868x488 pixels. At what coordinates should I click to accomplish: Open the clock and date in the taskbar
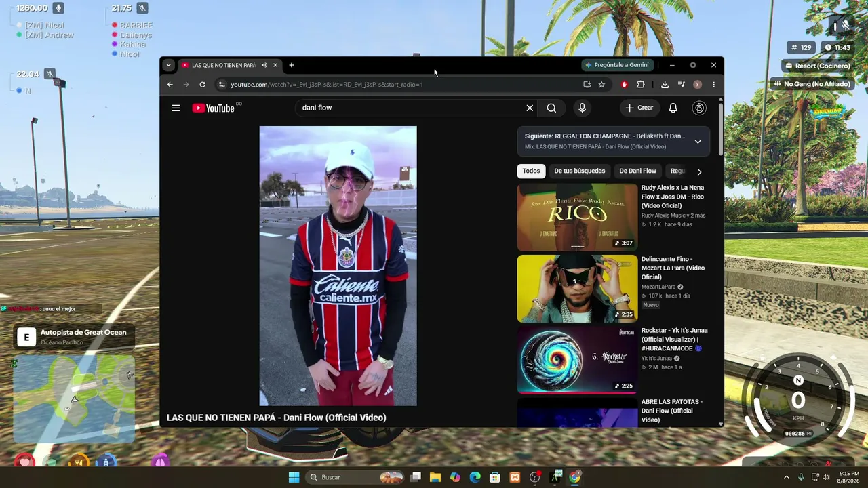(x=848, y=477)
